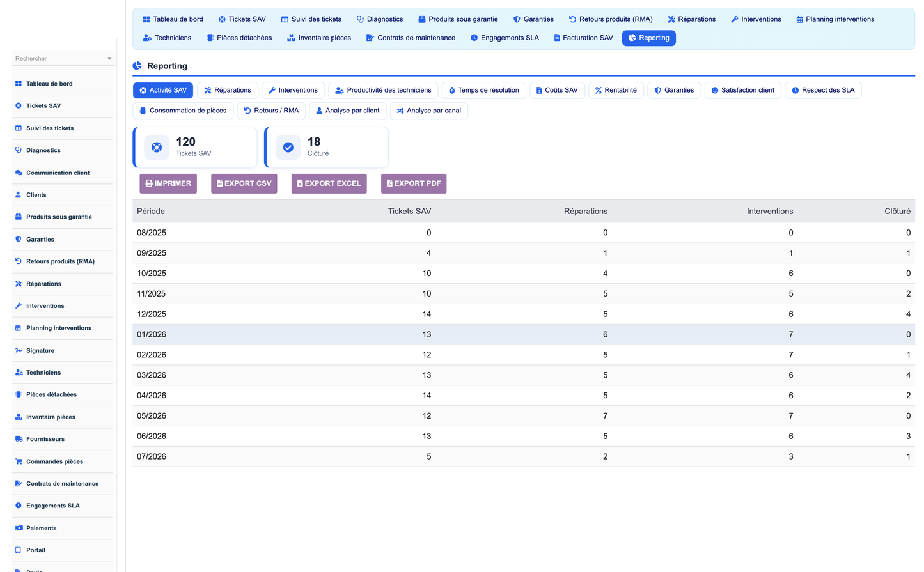Viewport: 924px width, 572px height.
Task: Open Fournisseurs truck icon in sidebar
Action: (19, 439)
